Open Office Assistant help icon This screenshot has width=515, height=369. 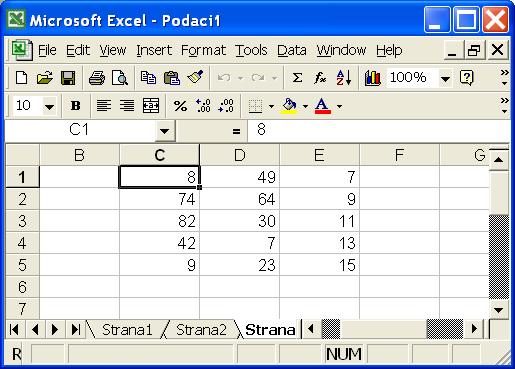point(466,78)
